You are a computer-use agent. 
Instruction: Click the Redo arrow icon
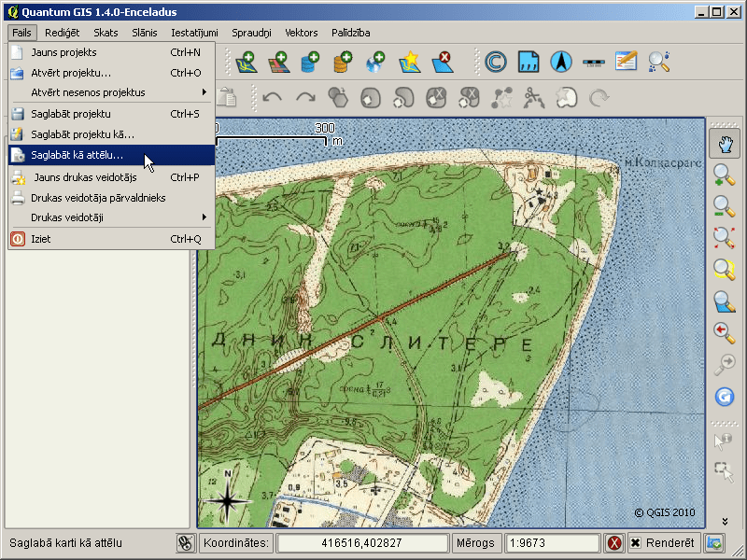pos(305,98)
